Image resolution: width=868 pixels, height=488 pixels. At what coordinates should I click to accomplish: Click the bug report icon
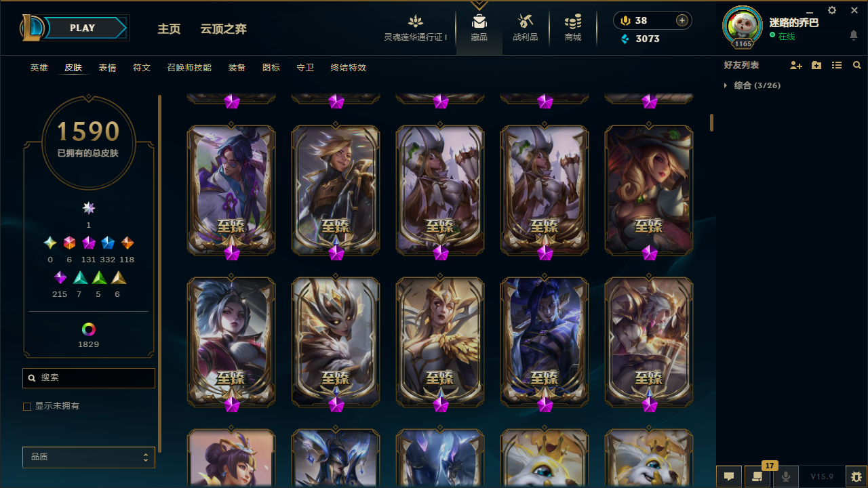tap(856, 476)
